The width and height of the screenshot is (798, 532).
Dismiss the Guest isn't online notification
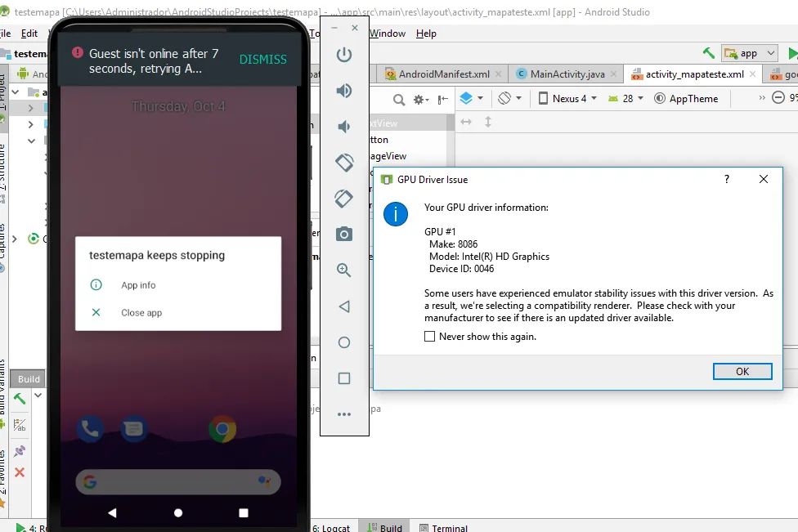coord(263,60)
